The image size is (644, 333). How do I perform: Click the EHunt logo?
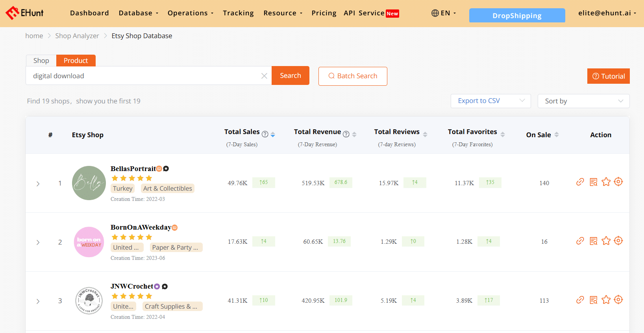[x=24, y=13]
